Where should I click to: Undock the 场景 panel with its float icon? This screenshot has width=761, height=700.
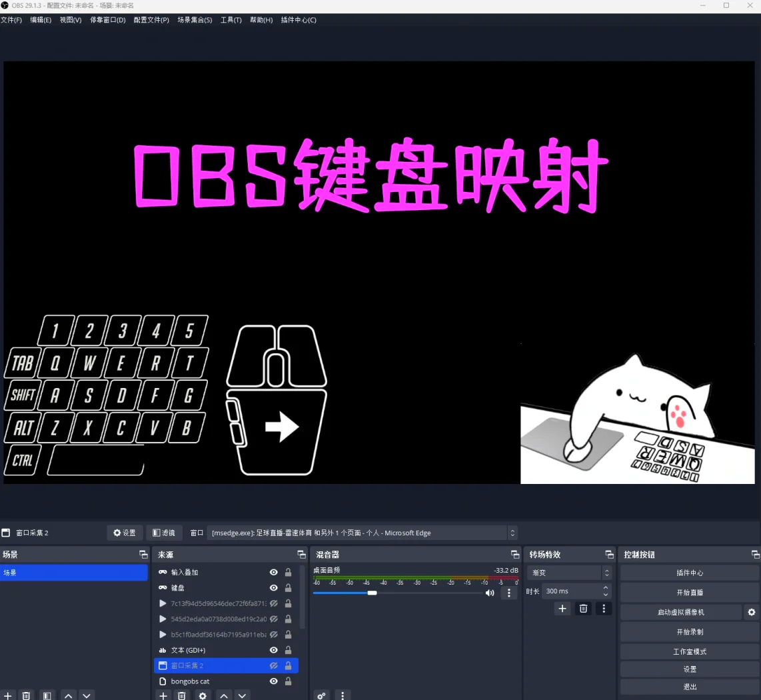143,555
